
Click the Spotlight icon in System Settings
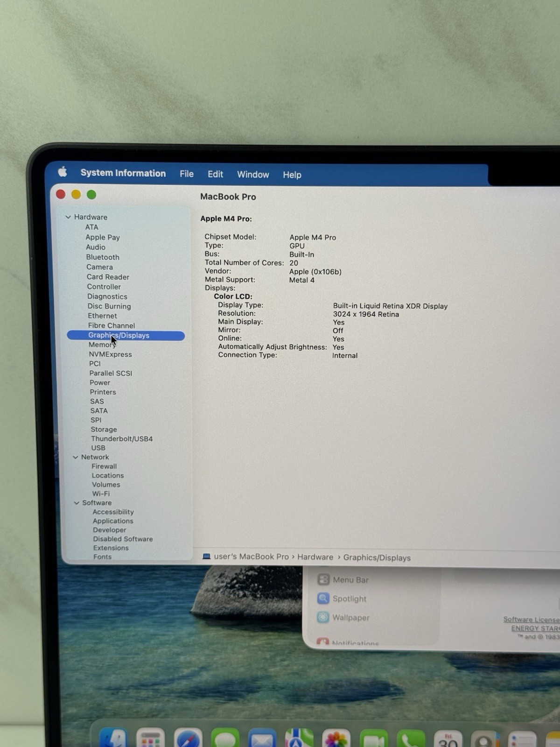click(x=323, y=599)
